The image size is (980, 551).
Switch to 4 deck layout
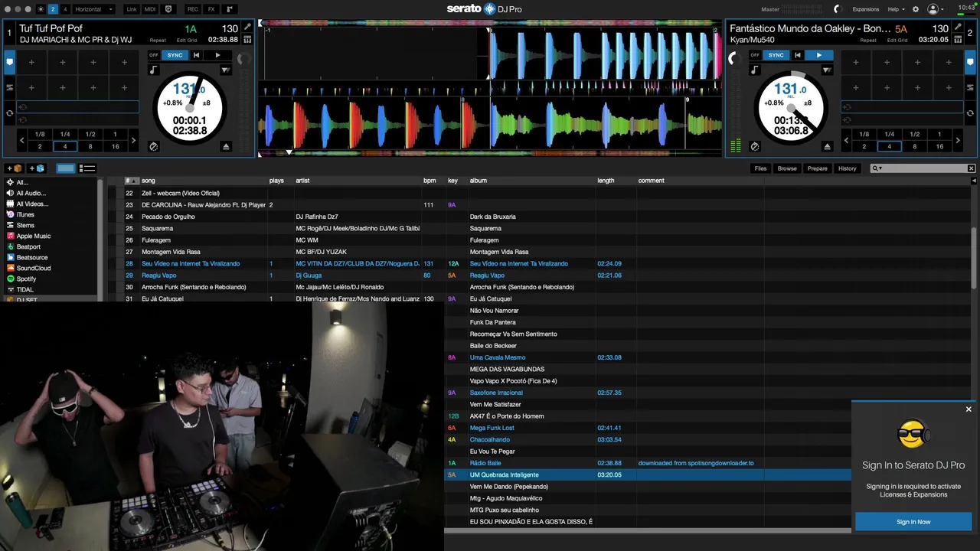[x=64, y=9]
